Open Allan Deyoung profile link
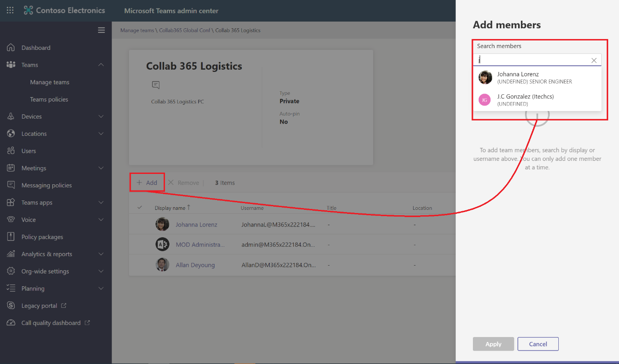This screenshot has height=364, width=619. click(x=195, y=265)
